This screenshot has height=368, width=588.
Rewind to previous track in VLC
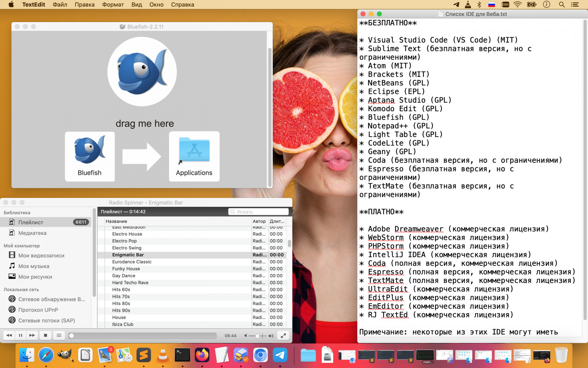pos(9,335)
